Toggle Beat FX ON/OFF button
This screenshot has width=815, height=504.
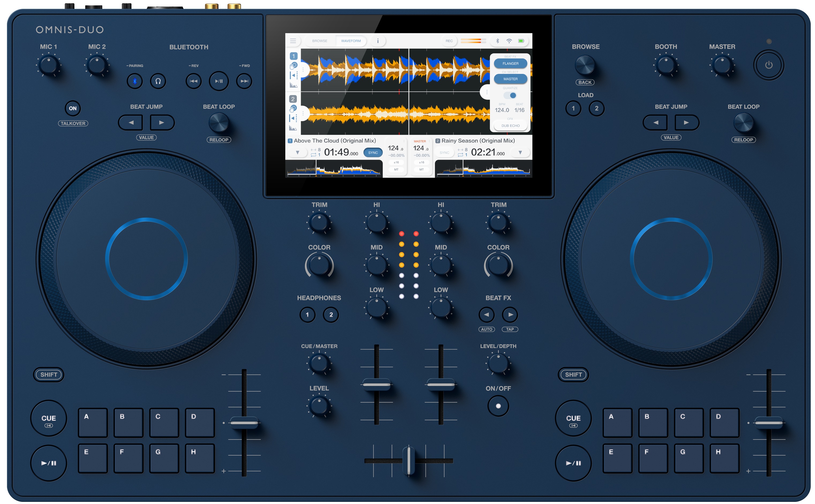498,406
